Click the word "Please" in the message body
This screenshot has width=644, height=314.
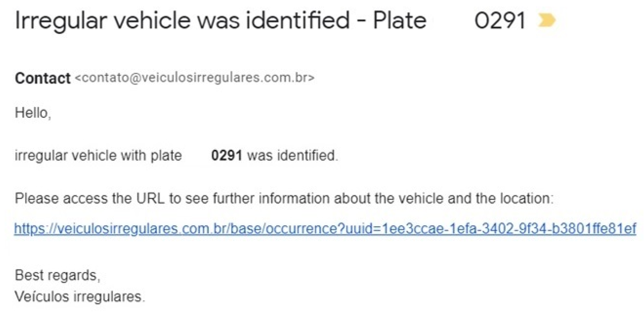coord(37,199)
